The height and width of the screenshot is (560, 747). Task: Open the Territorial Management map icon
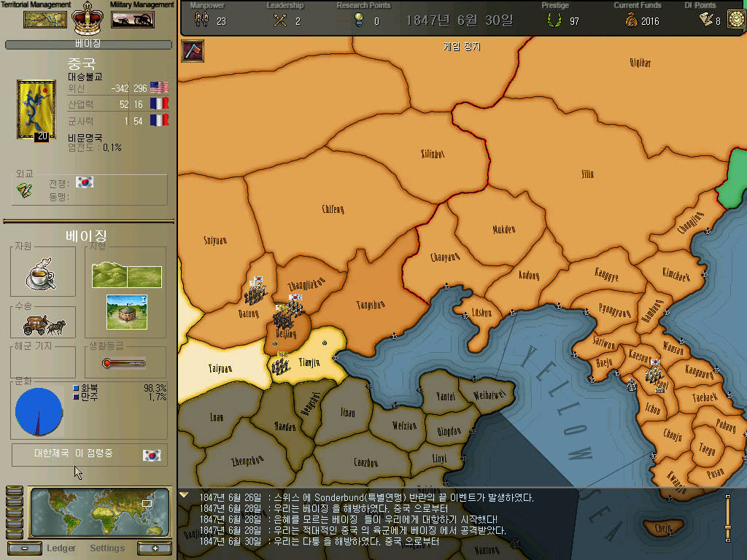click(x=45, y=20)
